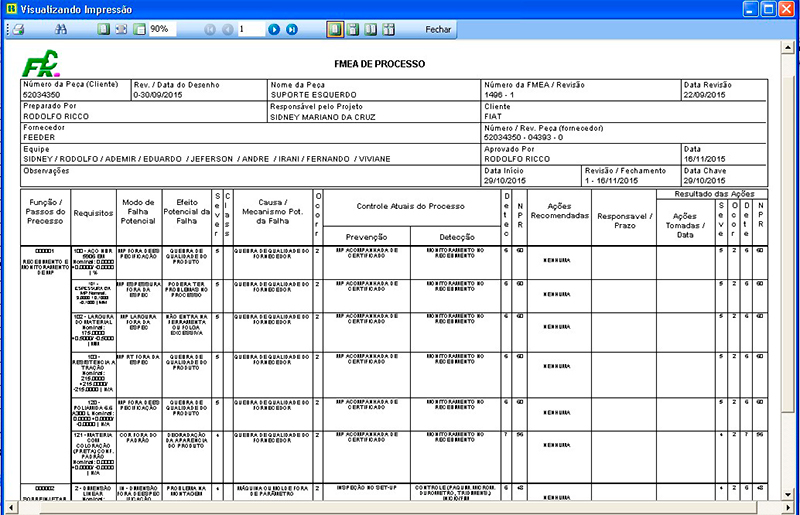This screenshot has height=515, width=800.
Task: Click the horizontal scrollbar right arrow
Action: click(789, 507)
